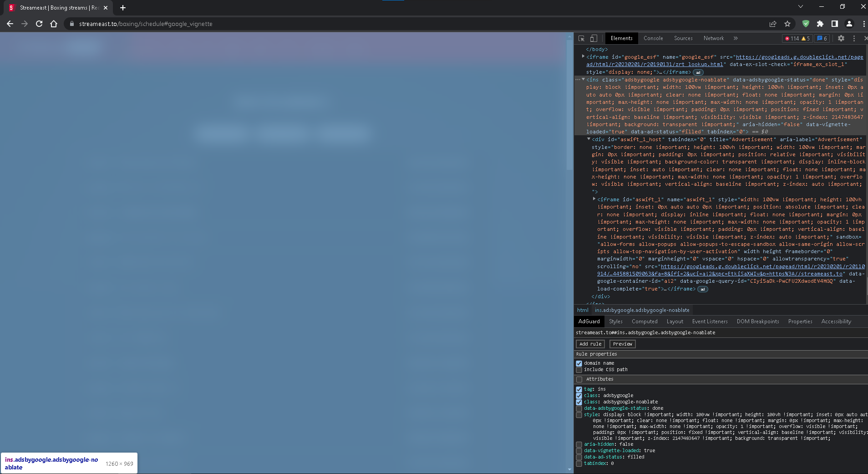868x474 pixels.
Task: Toggle the device toolbar in DevTools
Action: (x=594, y=38)
